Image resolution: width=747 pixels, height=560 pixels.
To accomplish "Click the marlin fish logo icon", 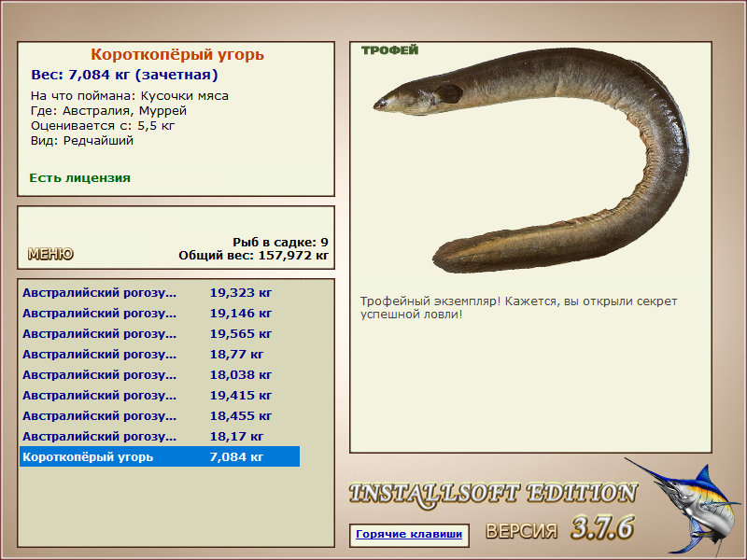I will 684,506.
